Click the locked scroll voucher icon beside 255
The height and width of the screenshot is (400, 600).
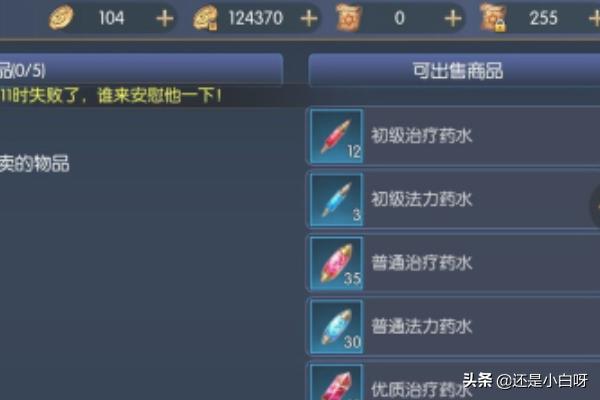[x=493, y=17]
